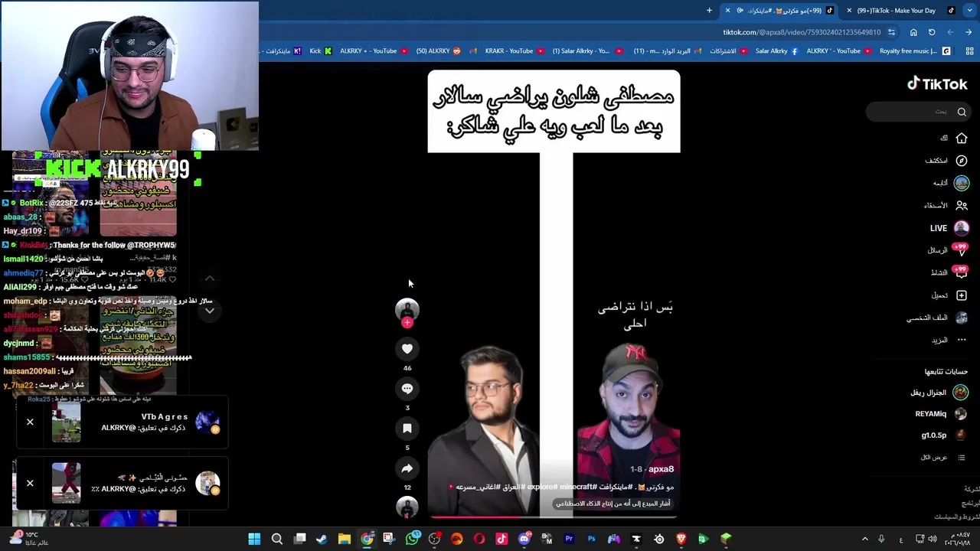This screenshot has width=980, height=551.
Task: Open creator avatar above the like button
Action: [407, 308]
